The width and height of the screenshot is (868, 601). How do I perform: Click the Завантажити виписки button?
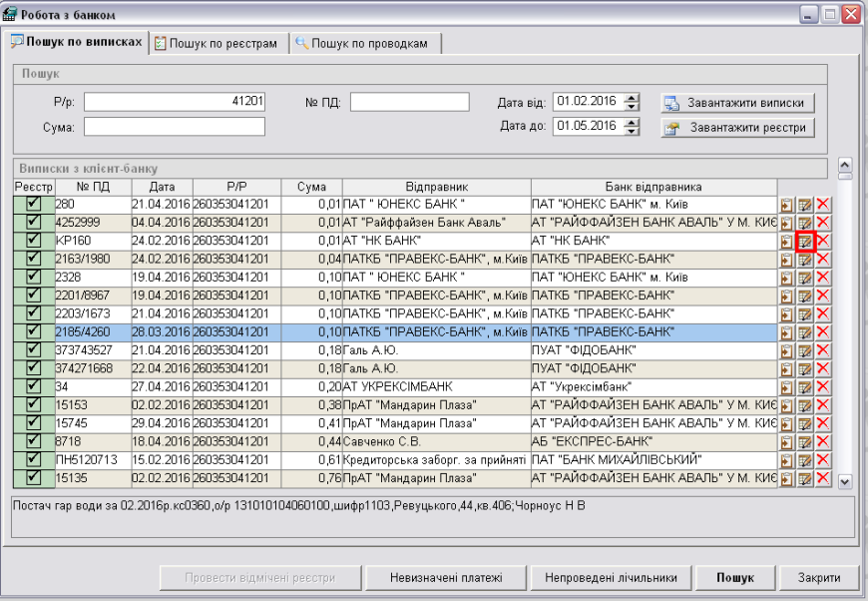pos(737,104)
